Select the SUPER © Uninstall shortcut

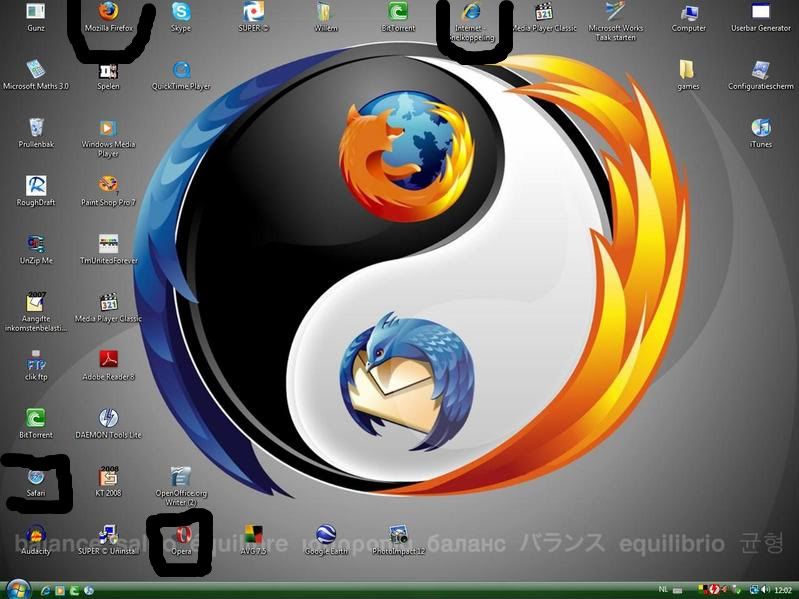click(x=108, y=539)
